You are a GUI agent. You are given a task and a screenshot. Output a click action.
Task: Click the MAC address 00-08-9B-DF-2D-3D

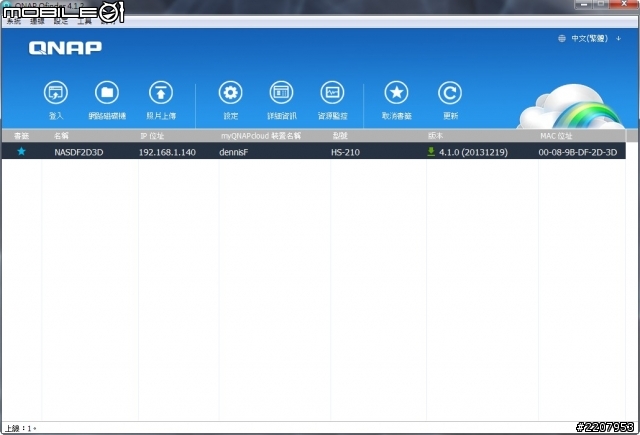578,152
